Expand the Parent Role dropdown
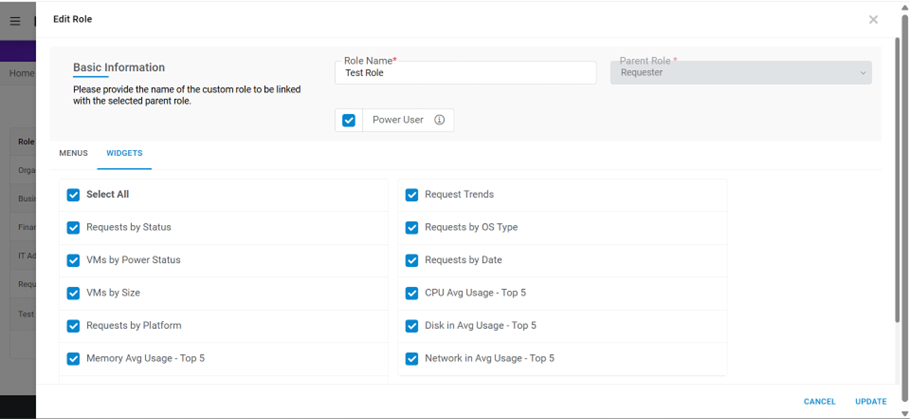This screenshot has height=419, width=910. tap(740, 72)
